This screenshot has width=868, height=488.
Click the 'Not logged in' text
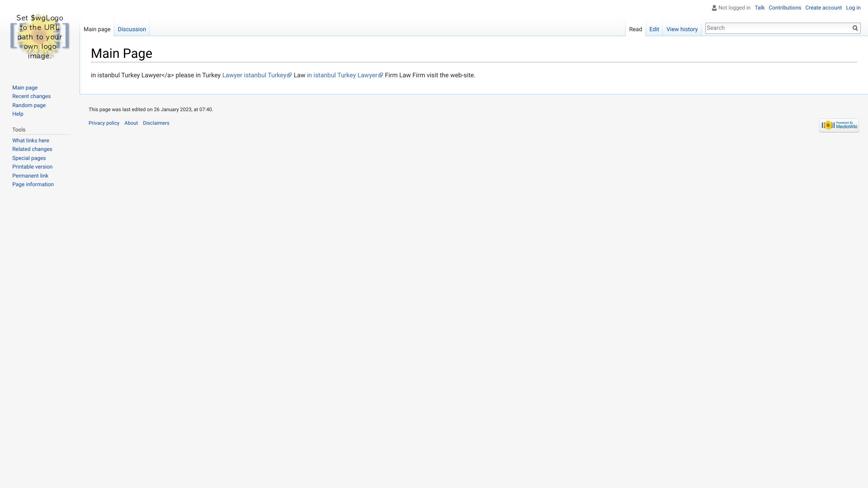pyautogui.click(x=734, y=8)
